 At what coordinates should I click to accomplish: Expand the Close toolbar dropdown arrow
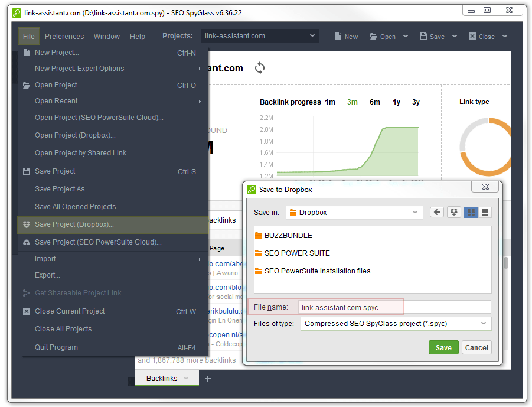[505, 36]
